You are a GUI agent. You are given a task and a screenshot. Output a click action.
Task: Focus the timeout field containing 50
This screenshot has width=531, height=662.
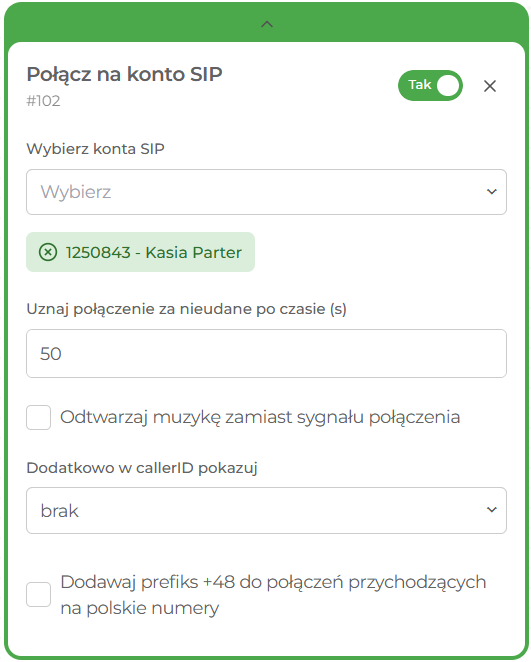(266, 353)
